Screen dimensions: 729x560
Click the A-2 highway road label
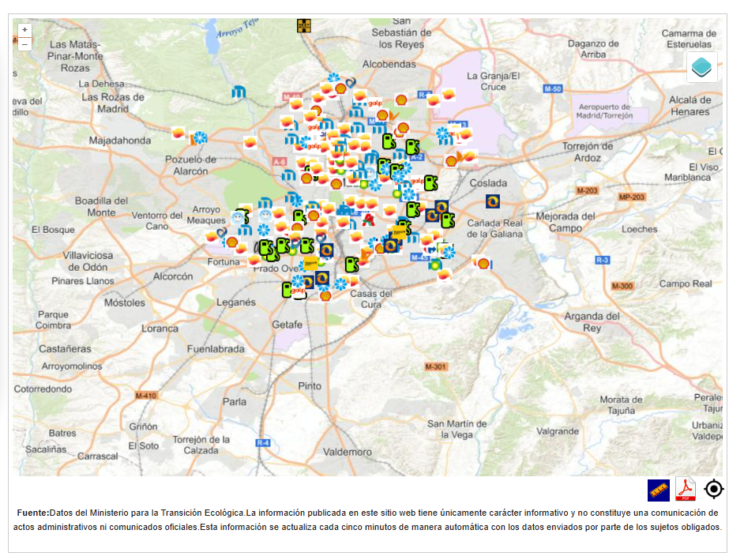tap(416, 157)
